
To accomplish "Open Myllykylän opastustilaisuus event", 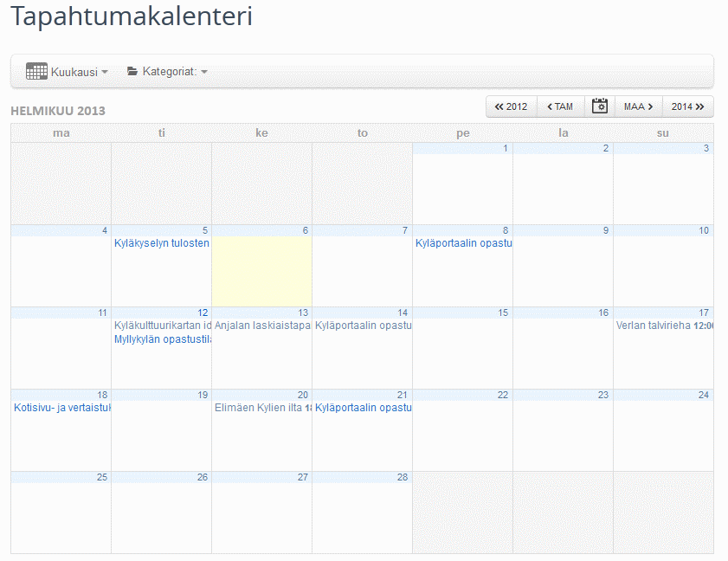I will coord(163,339).
